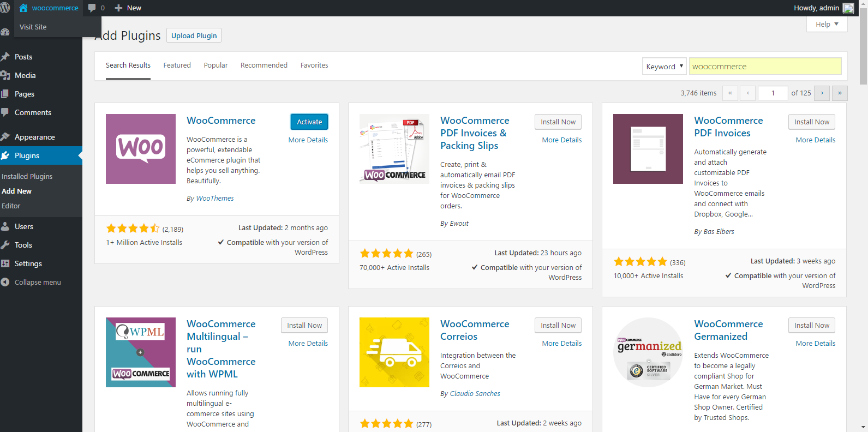Click the WooCommerce purple Woo logo thumbnail
The image size is (868, 432).
coord(141,149)
